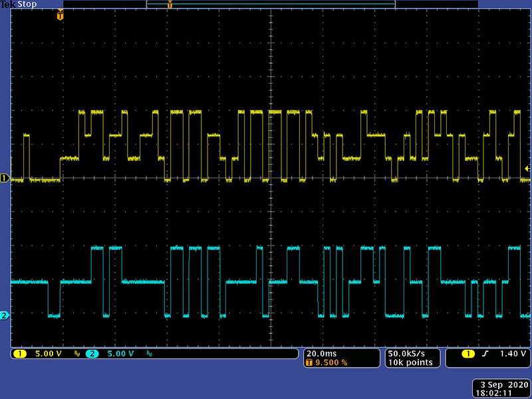
Task: Click the channel 2 bandwidth limit icon
Action: click(150, 354)
